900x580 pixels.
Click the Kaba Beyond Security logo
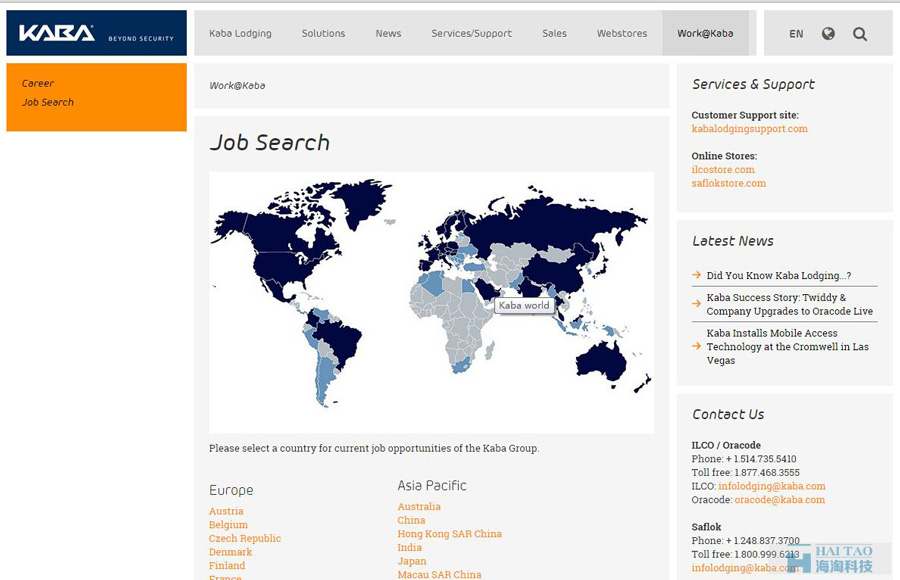coord(96,33)
